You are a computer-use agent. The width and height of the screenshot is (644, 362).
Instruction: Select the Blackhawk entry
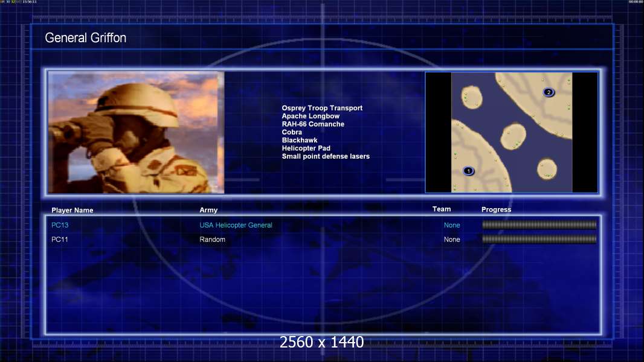(x=300, y=140)
